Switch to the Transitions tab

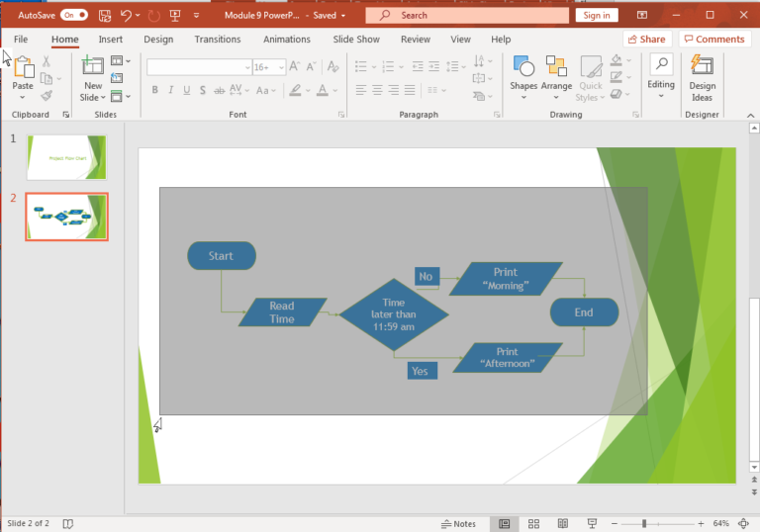(218, 40)
